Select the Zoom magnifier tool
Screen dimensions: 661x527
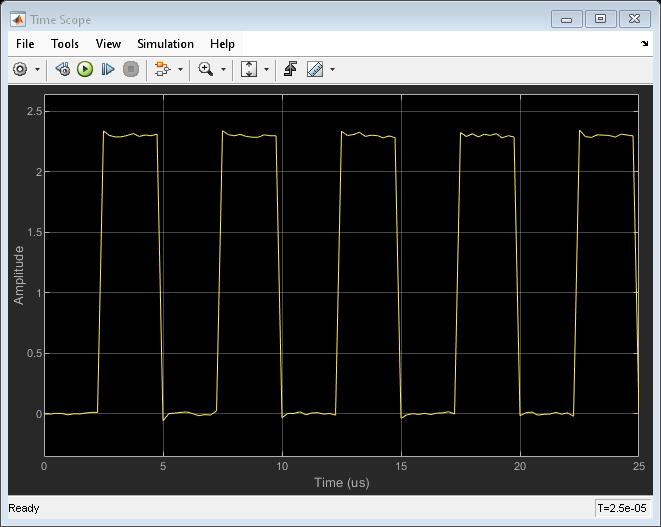pos(205,69)
